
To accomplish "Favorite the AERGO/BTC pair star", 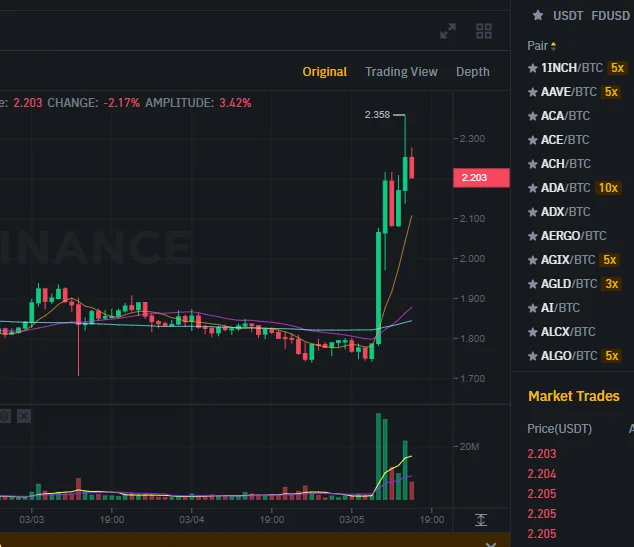I will click(533, 236).
